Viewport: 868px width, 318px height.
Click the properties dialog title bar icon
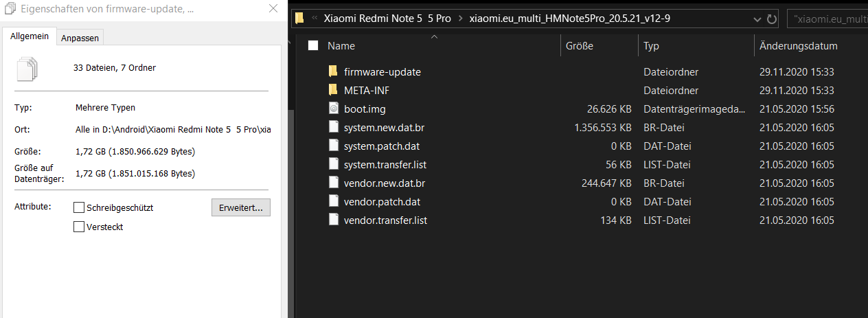(10, 10)
